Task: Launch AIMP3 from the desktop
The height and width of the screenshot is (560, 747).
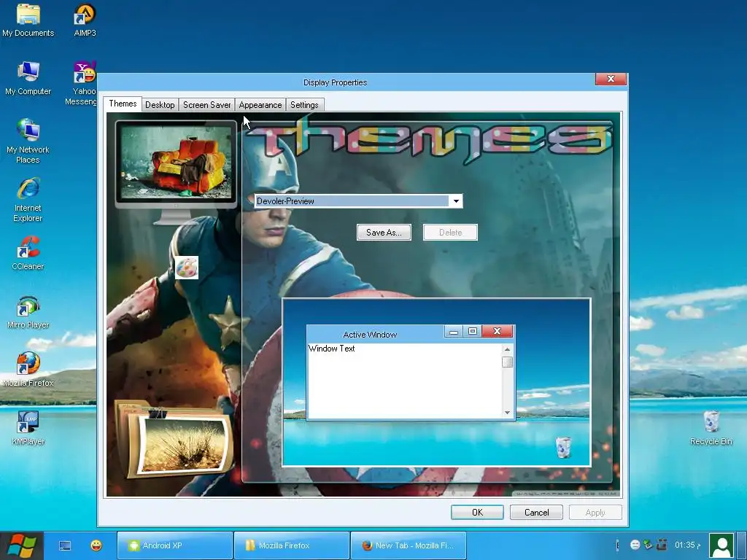Action: tap(85, 20)
